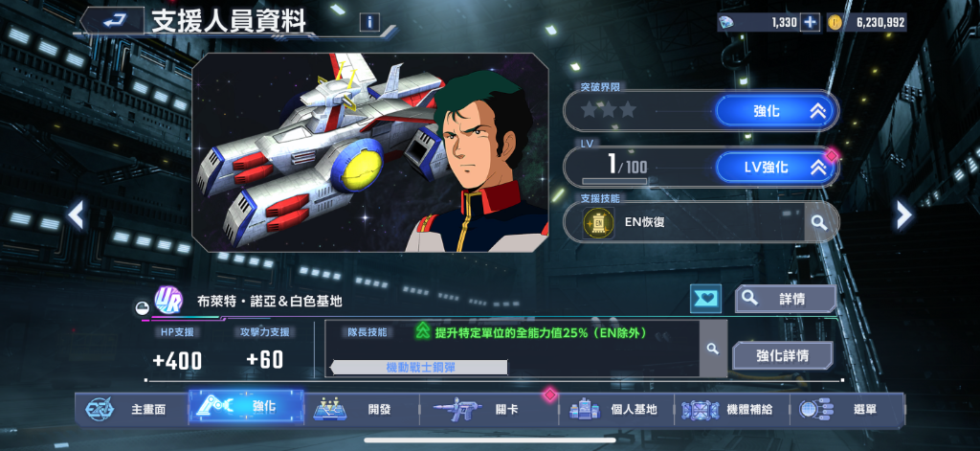Tap the back arrow icon
The width and height of the screenshot is (980, 451).
tap(113, 22)
